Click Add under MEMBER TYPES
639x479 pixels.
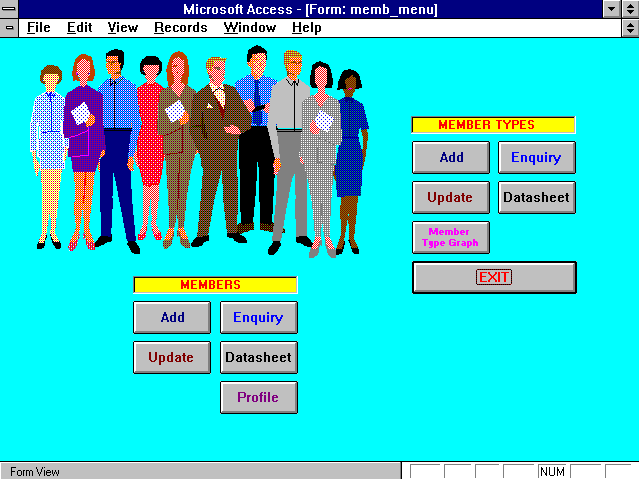(451, 157)
